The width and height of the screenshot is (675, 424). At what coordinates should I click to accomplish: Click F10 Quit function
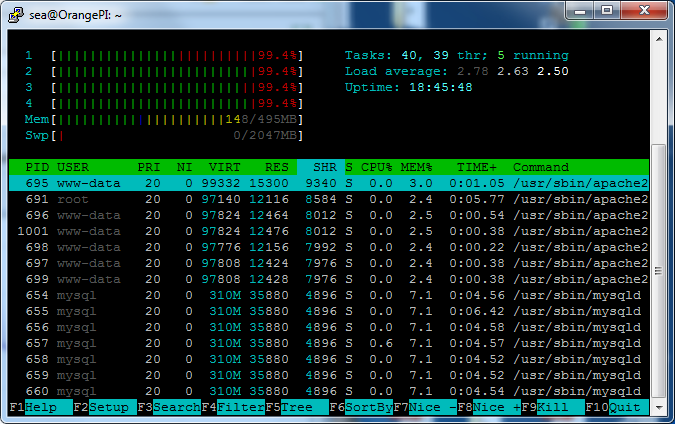[x=617, y=407]
